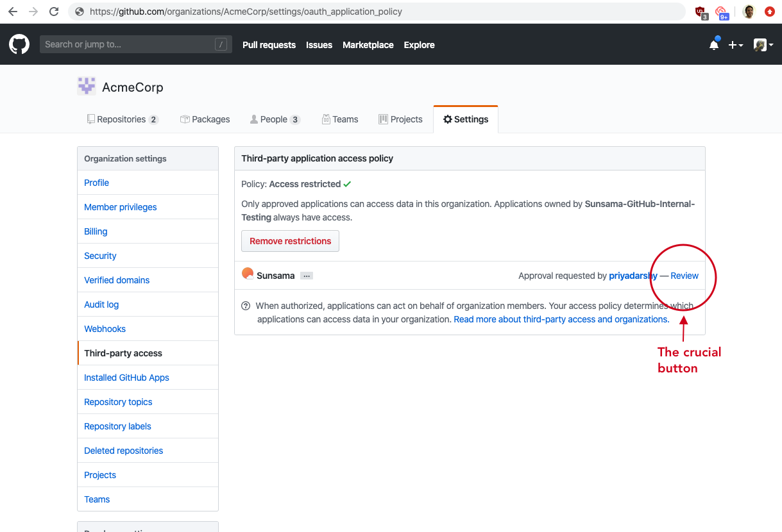Open Member privileges settings
Image resolution: width=782 pixels, height=532 pixels.
148,207
